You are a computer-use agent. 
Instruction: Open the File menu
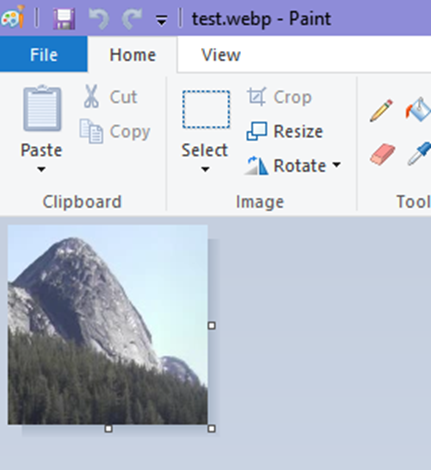point(44,54)
